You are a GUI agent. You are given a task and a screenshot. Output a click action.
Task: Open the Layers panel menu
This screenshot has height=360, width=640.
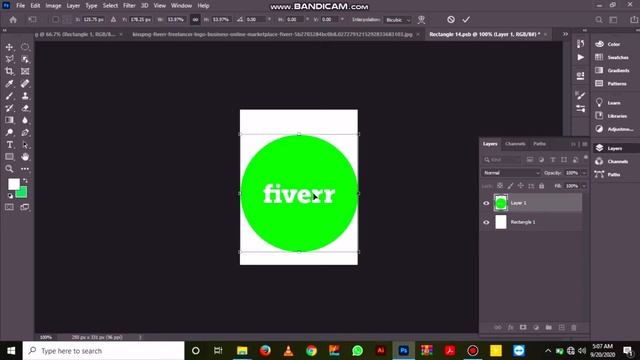584,144
